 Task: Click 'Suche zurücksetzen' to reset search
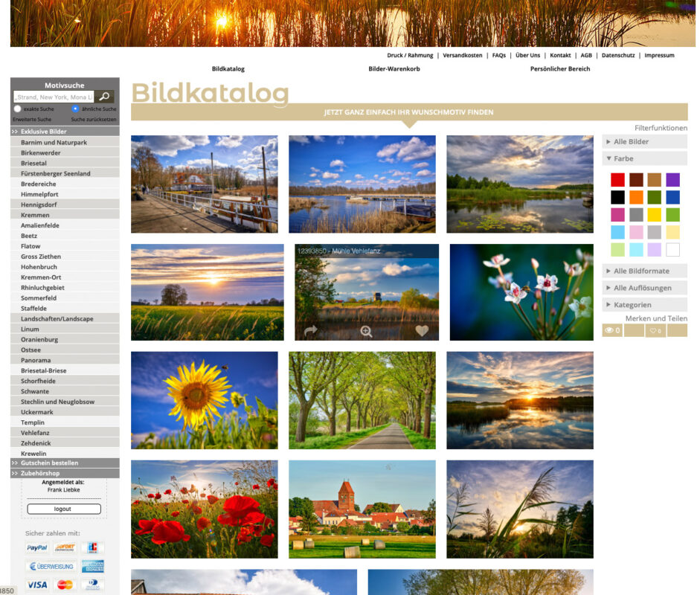pos(94,120)
